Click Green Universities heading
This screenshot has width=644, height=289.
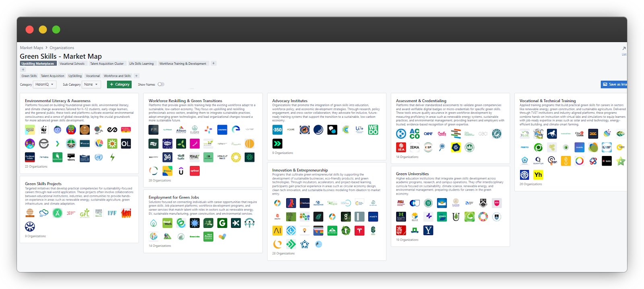(412, 174)
